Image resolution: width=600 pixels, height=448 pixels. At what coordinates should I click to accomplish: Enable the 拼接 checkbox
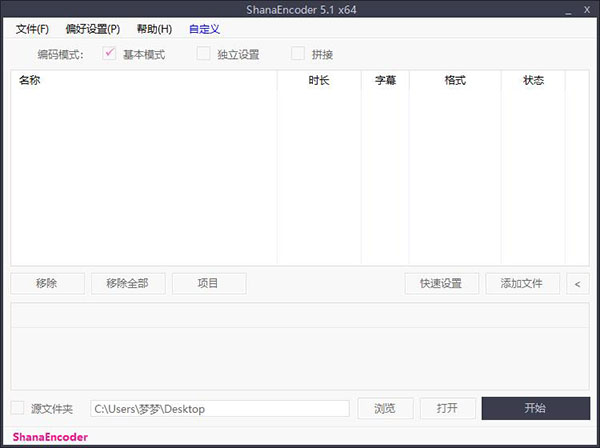(298, 54)
